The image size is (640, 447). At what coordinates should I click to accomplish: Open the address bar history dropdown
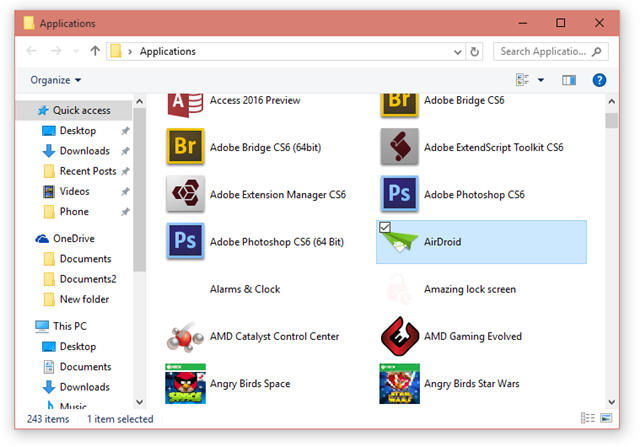click(x=458, y=52)
